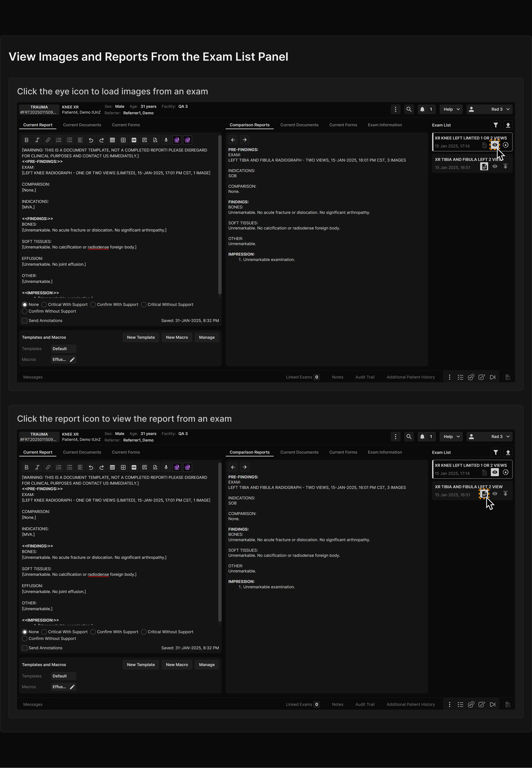Click the download icon on the TIBIA exam, eye-icon example

(505, 166)
